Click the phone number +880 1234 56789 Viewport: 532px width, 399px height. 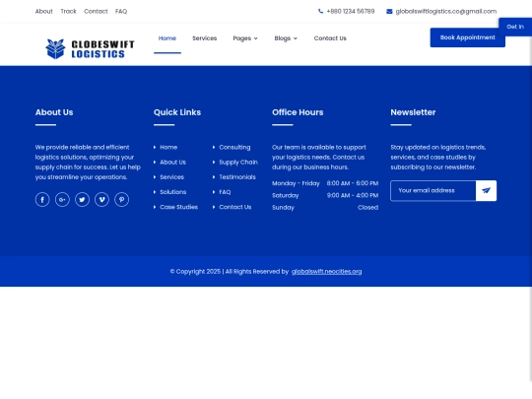[x=351, y=11]
